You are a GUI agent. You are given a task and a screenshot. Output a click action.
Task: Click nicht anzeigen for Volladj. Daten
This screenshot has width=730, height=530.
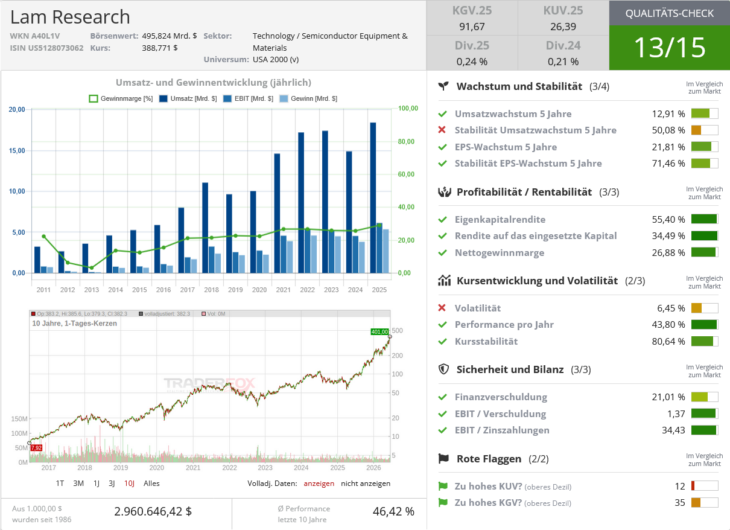[365, 483]
